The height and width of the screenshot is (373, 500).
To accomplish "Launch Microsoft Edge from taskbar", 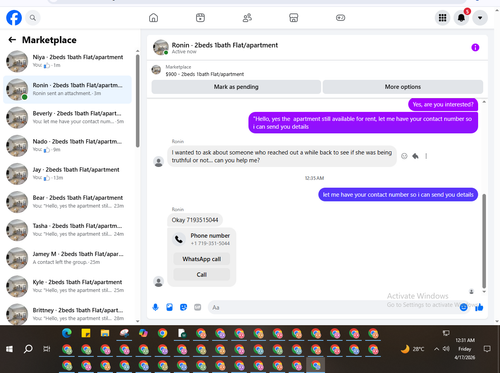I will tap(67, 333).
